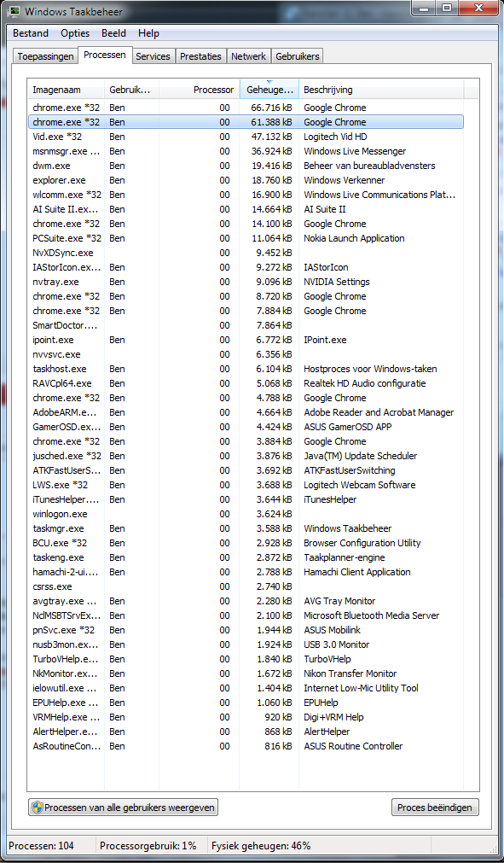Select the Nikon Transfer Monitor row

[x=246, y=673]
